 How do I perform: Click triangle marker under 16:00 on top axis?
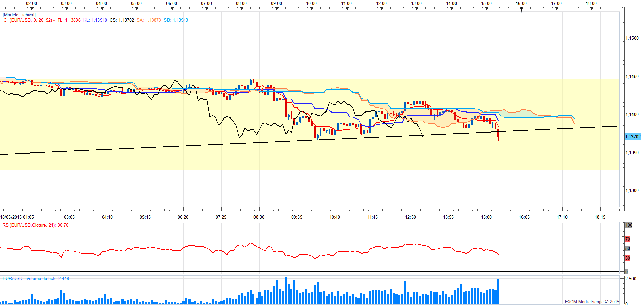(x=521, y=9)
